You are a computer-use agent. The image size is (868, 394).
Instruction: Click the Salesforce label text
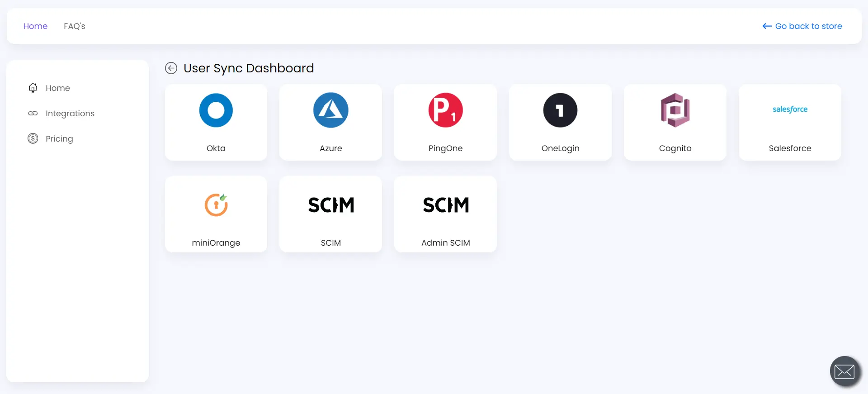tap(790, 148)
